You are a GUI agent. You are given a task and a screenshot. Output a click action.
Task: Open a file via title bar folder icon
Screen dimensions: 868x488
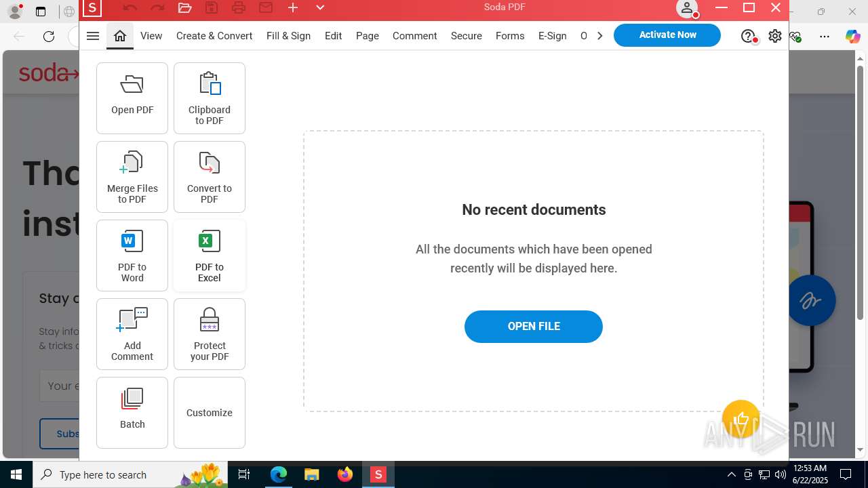pos(184,8)
